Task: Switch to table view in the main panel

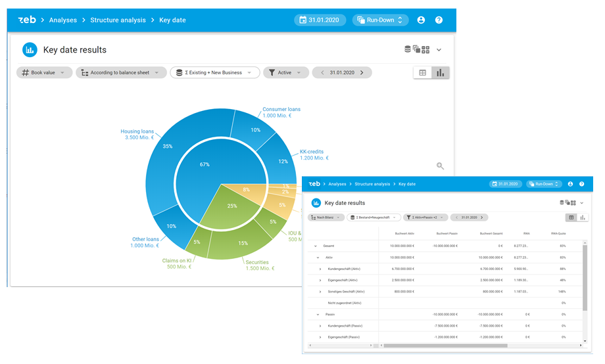Action: 422,73
